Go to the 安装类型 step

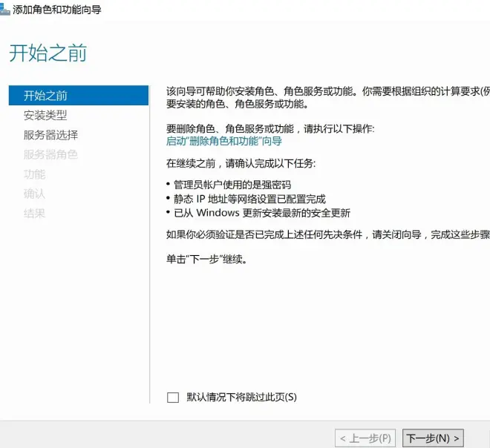45,115
